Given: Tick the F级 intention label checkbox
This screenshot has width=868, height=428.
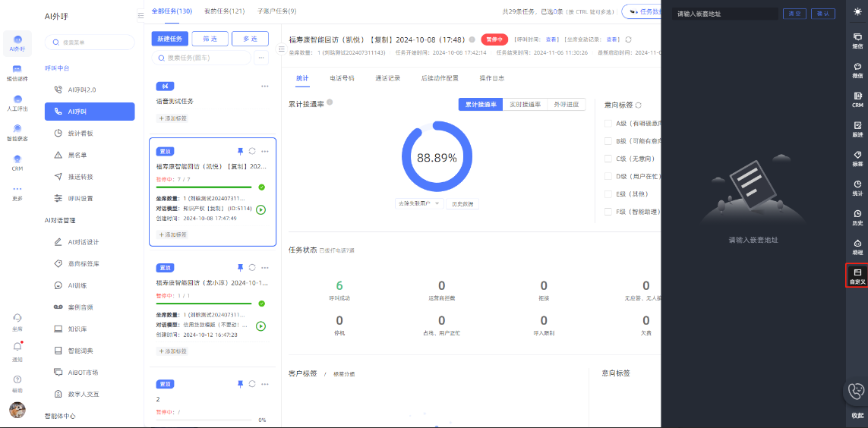Looking at the screenshot, I should click(x=608, y=212).
